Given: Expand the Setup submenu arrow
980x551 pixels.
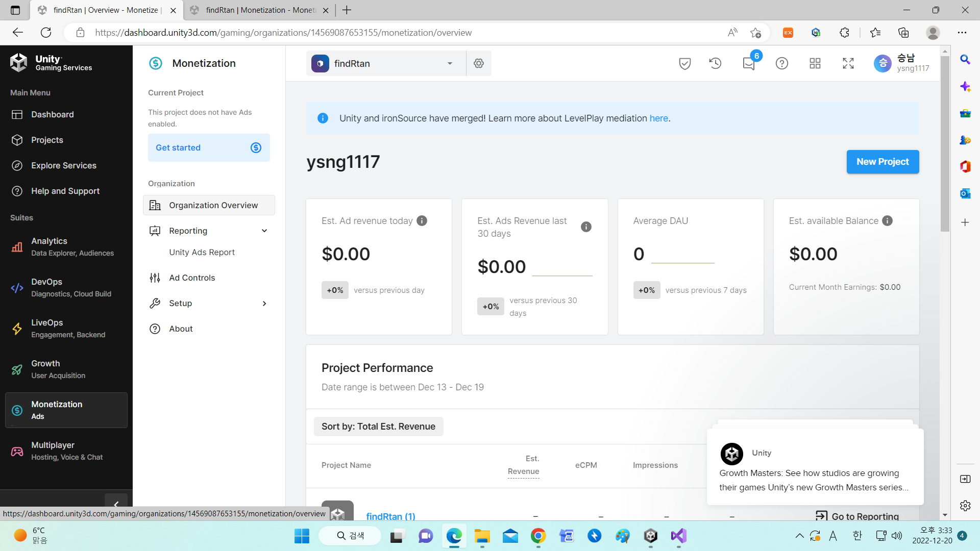Looking at the screenshot, I should coord(264,304).
